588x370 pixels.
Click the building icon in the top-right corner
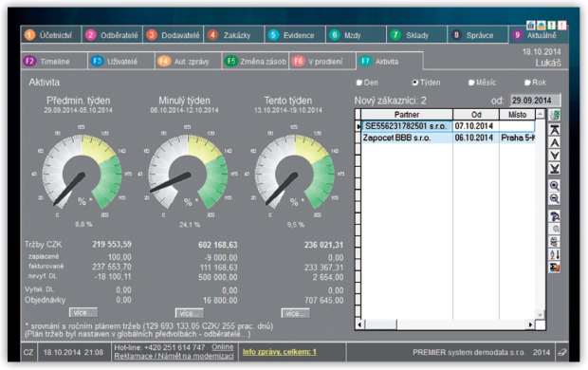531,26
